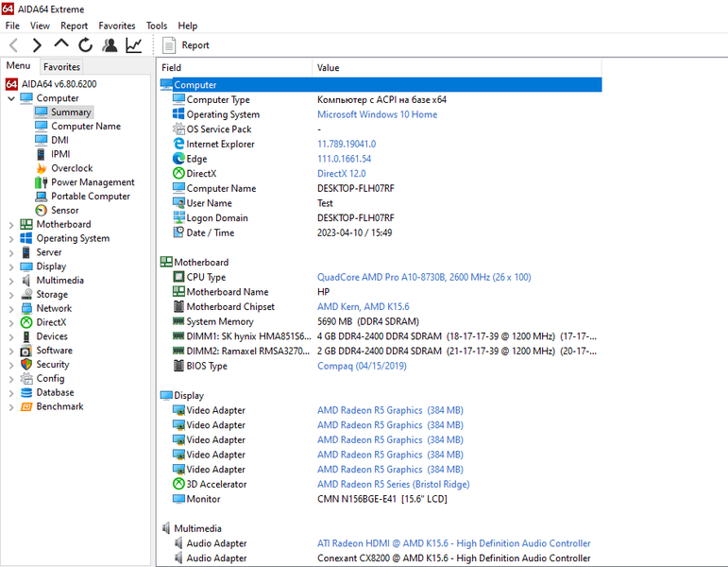The image size is (728, 567).
Task: Open QuadCore AMD Pro A10-8730B link
Action: 424,277
